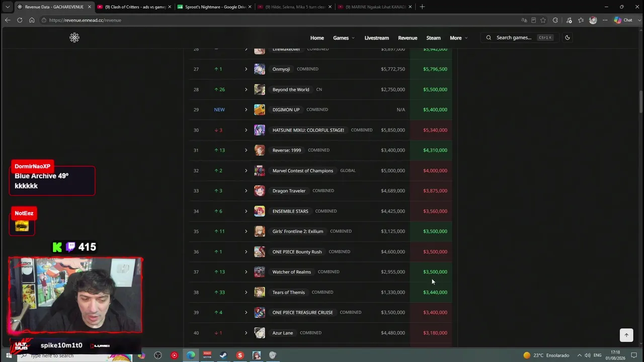Open the DIGIMON UP game link
The height and width of the screenshot is (362, 644).
tap(286, 110)
